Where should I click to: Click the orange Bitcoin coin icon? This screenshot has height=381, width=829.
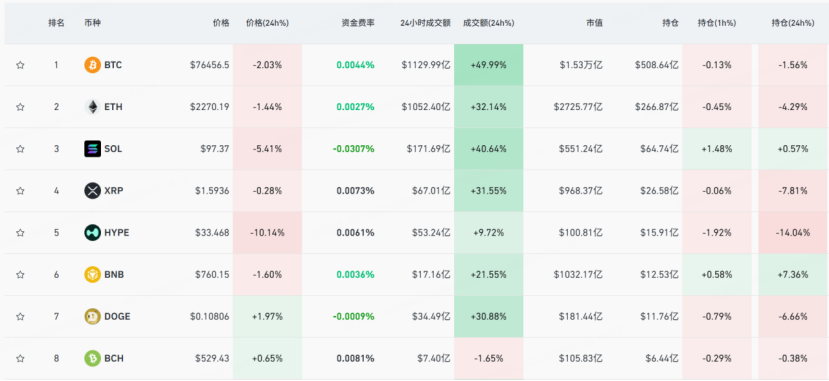pyautogui.click(x=93, y=65)
